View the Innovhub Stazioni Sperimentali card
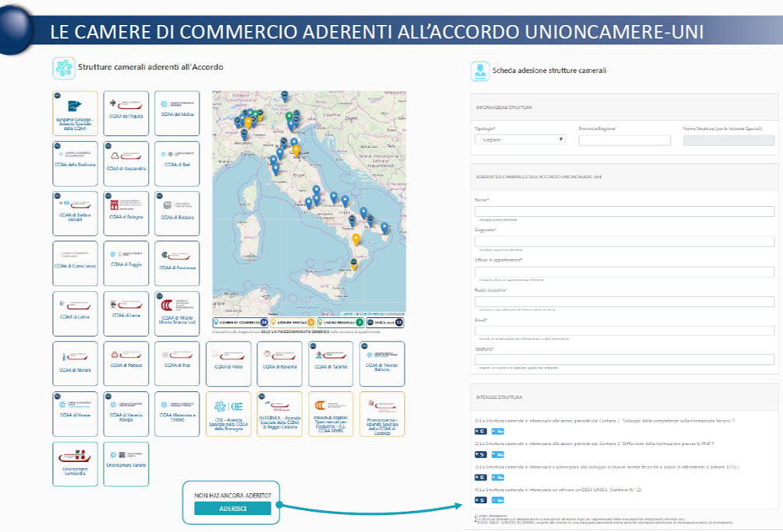This screenshot has width=783, height=532. [x=331, y=415]
